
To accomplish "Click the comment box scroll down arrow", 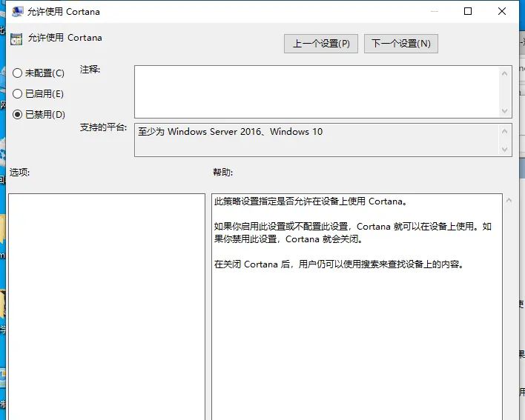I will [x=504, y=110].
